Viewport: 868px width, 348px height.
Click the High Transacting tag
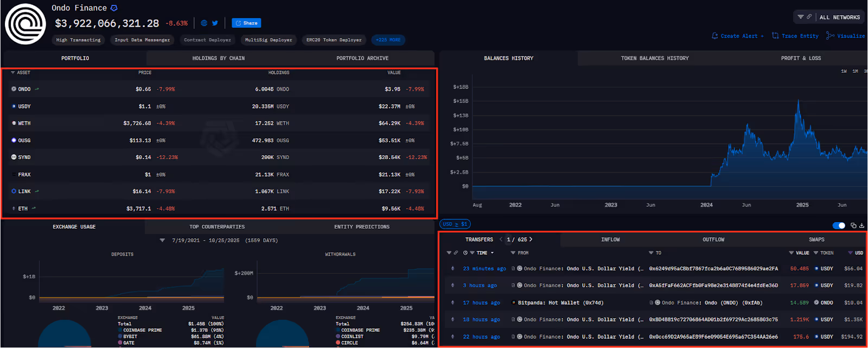[x=79, y=40]
